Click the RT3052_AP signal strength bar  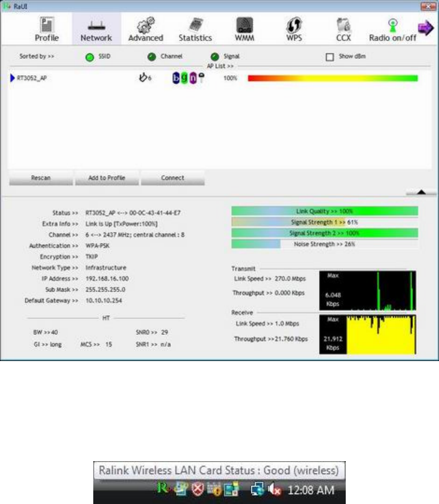333,78
